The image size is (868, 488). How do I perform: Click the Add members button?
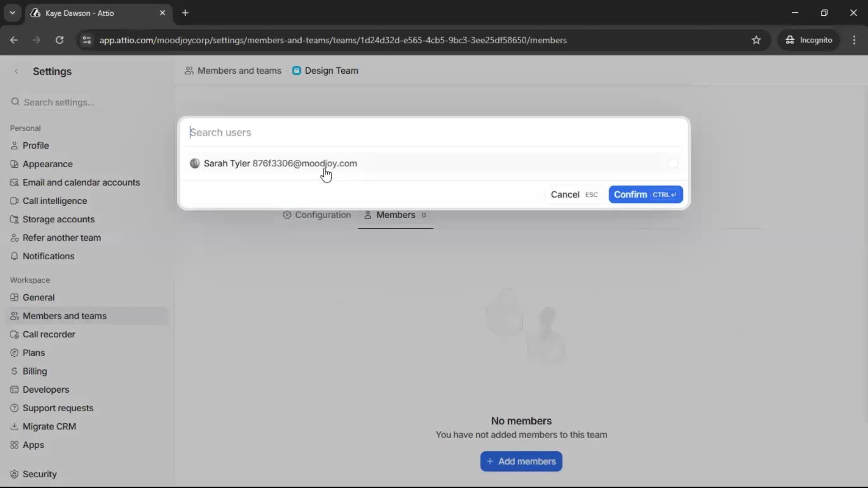coord(521,461)
